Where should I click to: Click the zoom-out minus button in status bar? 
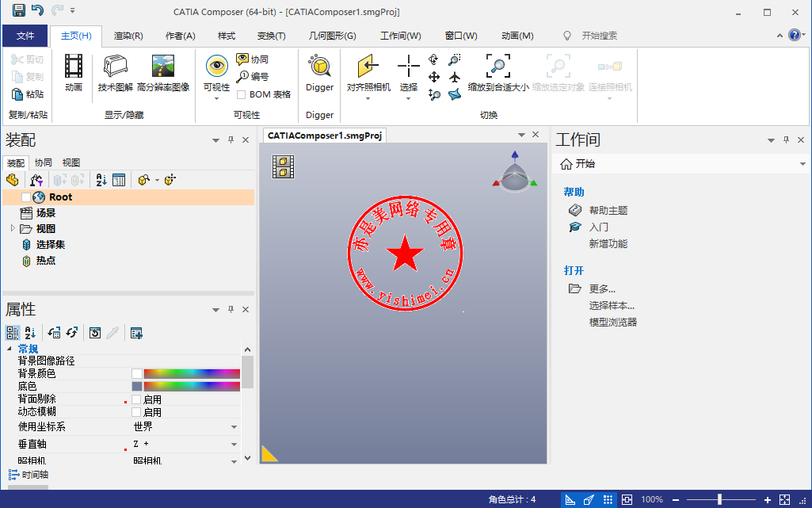[x=676, y=500]
